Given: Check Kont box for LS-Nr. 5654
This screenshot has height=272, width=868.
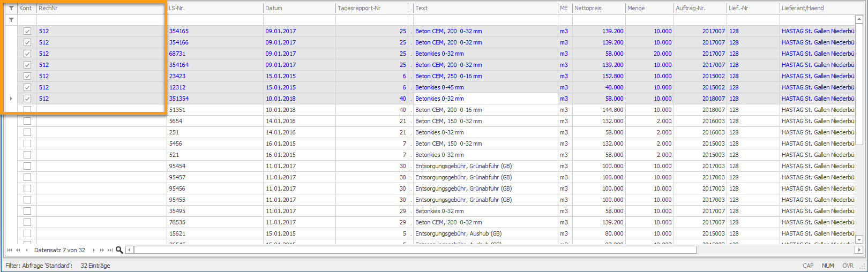Looking at the screenshot, I should [x=27, y=121].
